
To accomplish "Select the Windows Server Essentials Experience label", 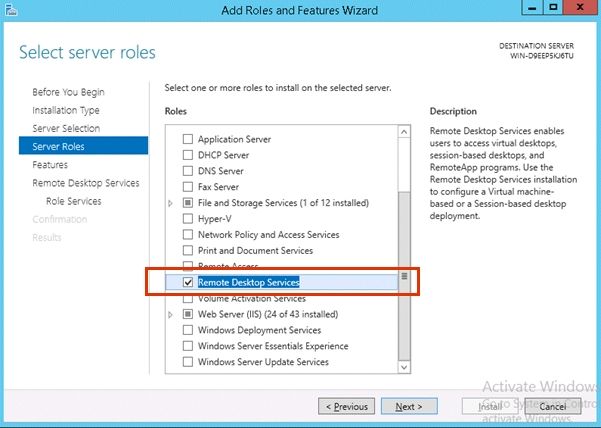I will click(x=273, y=346).
